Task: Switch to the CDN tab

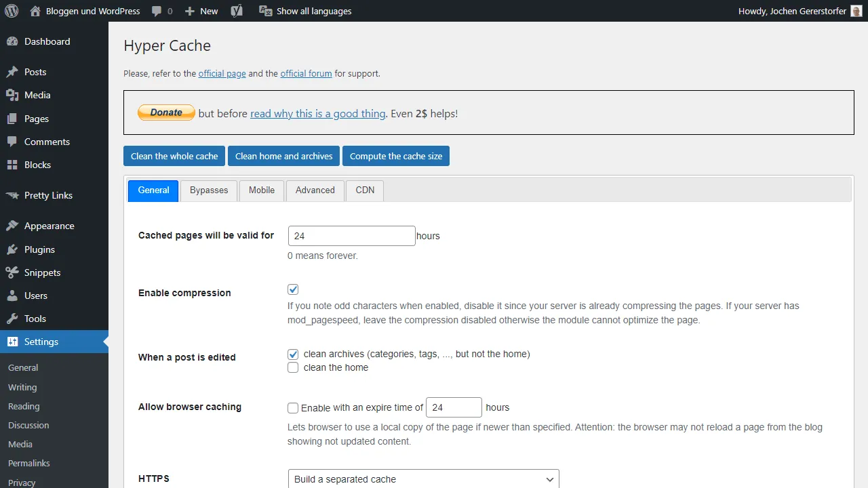Action: pyautogui.click(x=365, y=190)
